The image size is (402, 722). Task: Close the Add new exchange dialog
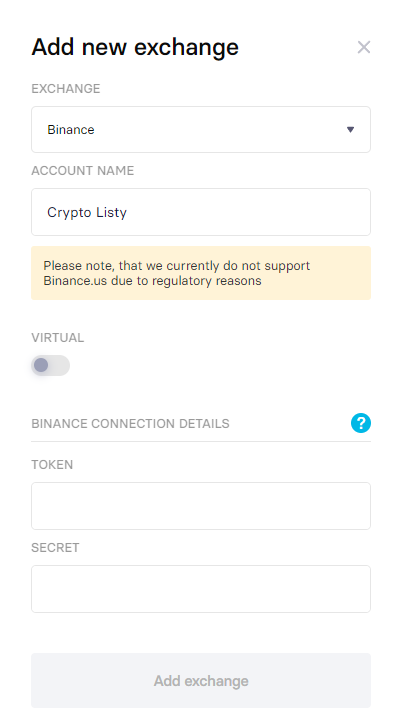364,47
